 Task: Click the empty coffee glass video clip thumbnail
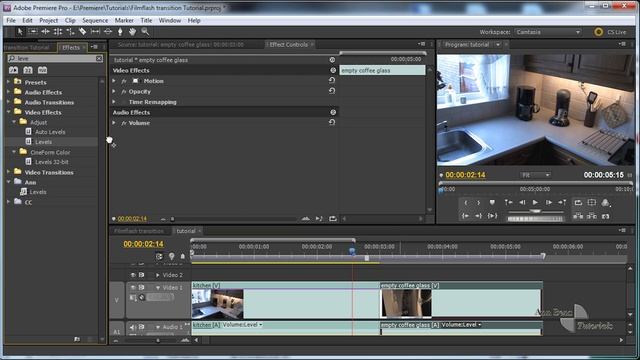point(406,303)
